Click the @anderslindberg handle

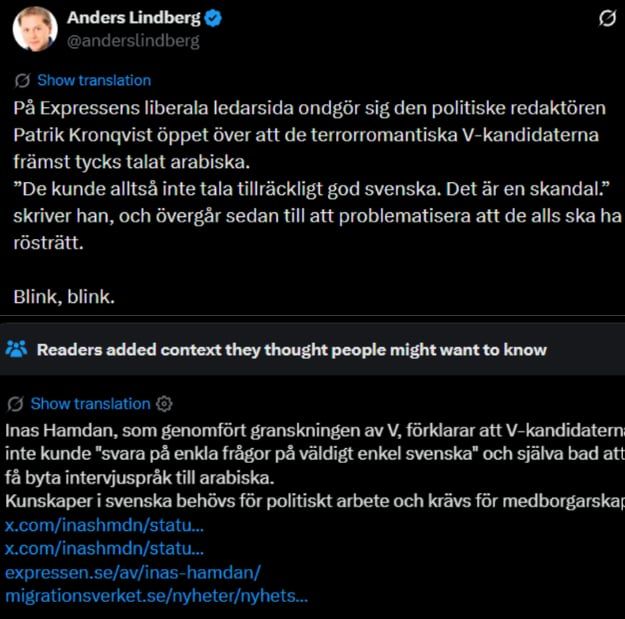coord(133,41)
